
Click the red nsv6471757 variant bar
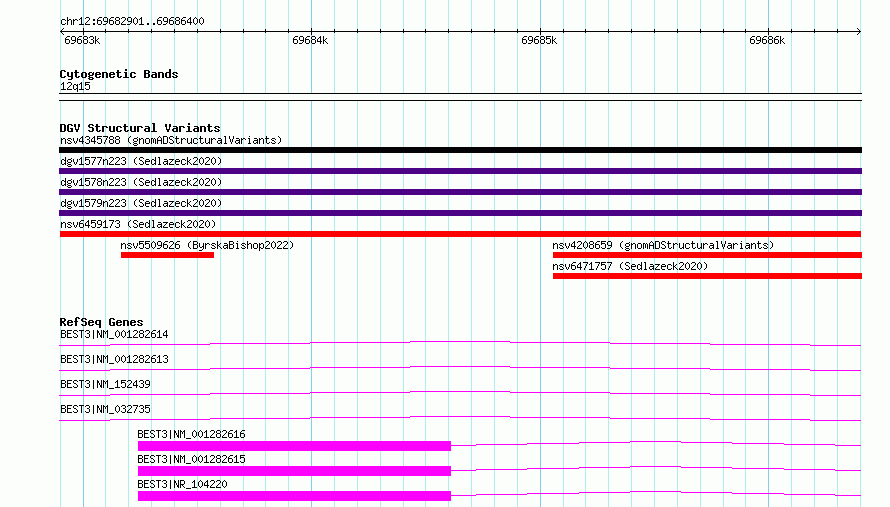pyautogui.click(x=707, y=276)
